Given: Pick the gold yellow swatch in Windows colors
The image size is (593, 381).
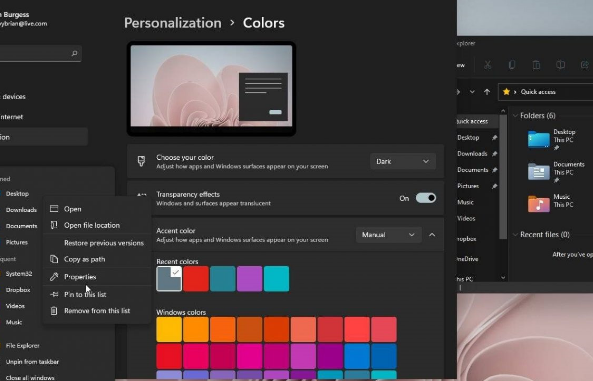Looking at the screenshot, I should pyautogui.click(x=169, y=330).
